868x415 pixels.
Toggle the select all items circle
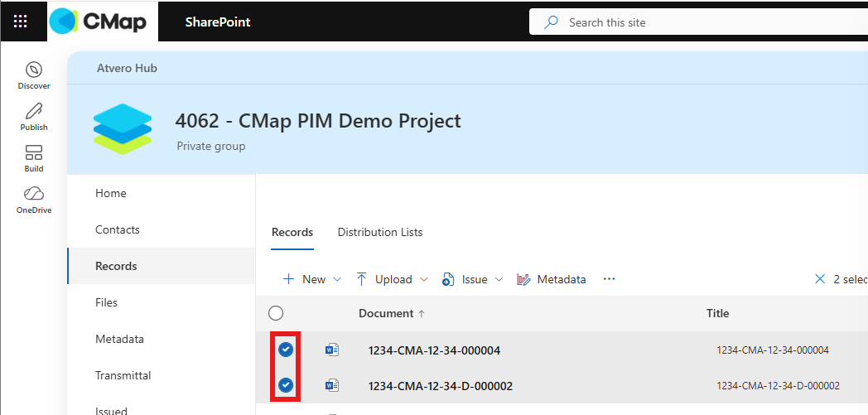coord(276,314)
